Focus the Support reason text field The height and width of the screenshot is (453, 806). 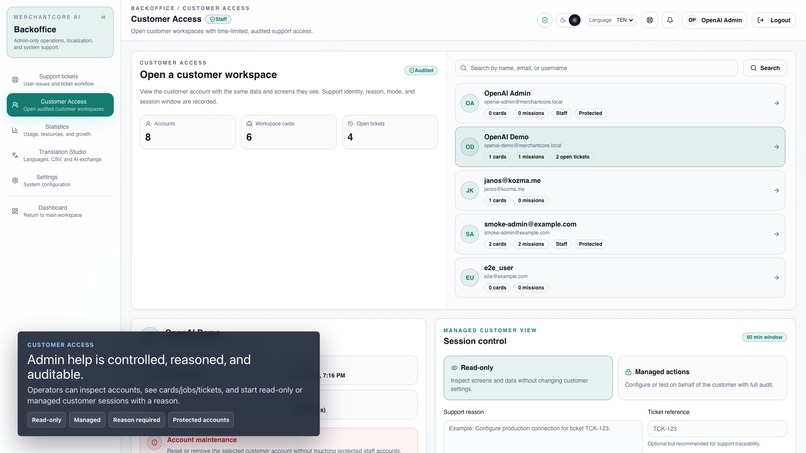(543, 437)
